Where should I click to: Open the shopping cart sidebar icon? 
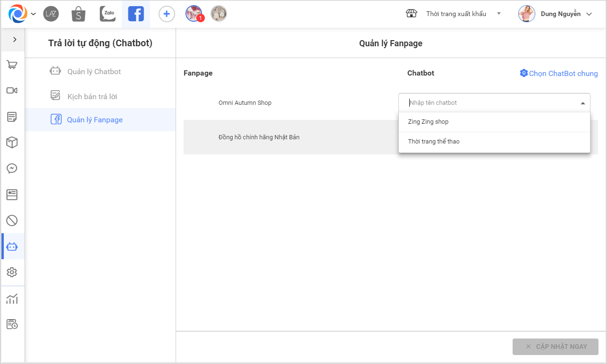(12, 65)
